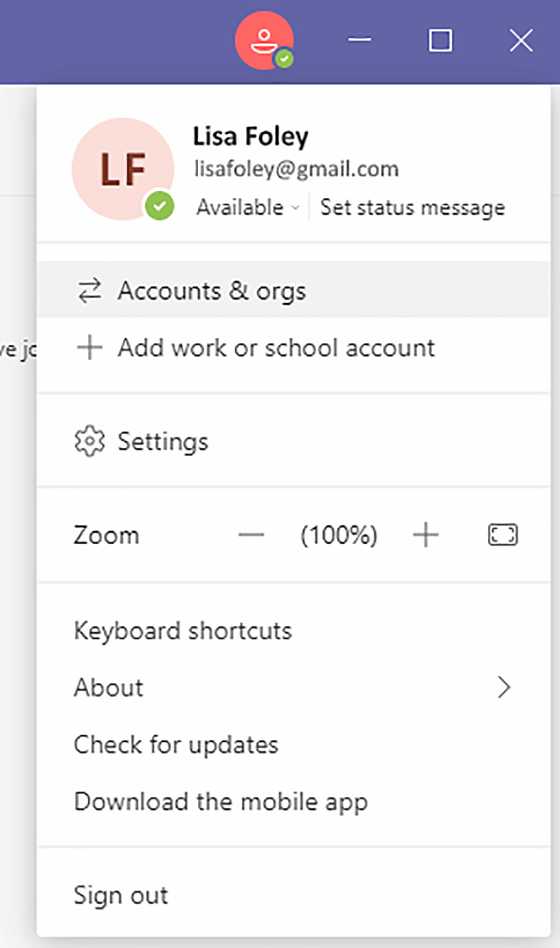560x948 pixels.
Task: Click the plus icon to add account
Action: pyautogui.click(x=88, y=347)
